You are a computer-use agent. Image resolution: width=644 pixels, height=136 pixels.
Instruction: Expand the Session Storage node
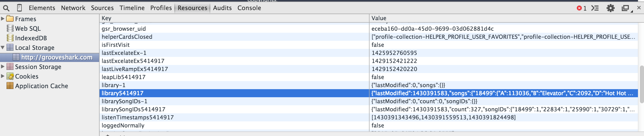(x=3, y=66)
